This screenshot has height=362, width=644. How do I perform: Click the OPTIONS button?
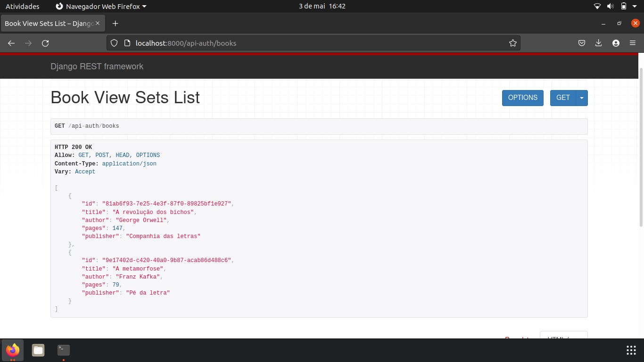click(x=522, y=98)
